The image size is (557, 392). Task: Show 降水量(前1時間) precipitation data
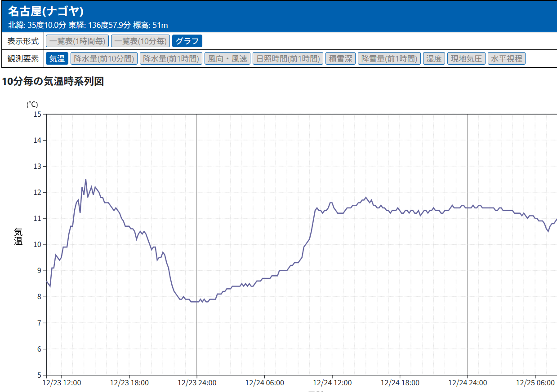pos(171,58)
